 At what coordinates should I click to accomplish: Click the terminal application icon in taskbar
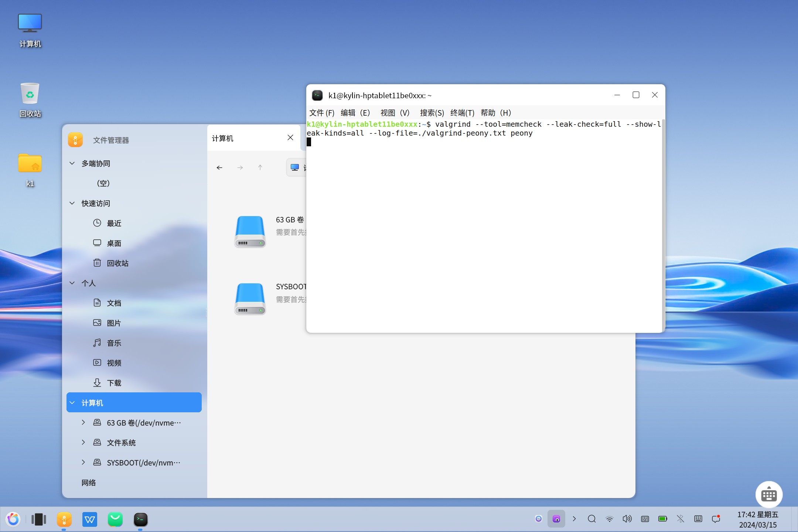(141, 519)
